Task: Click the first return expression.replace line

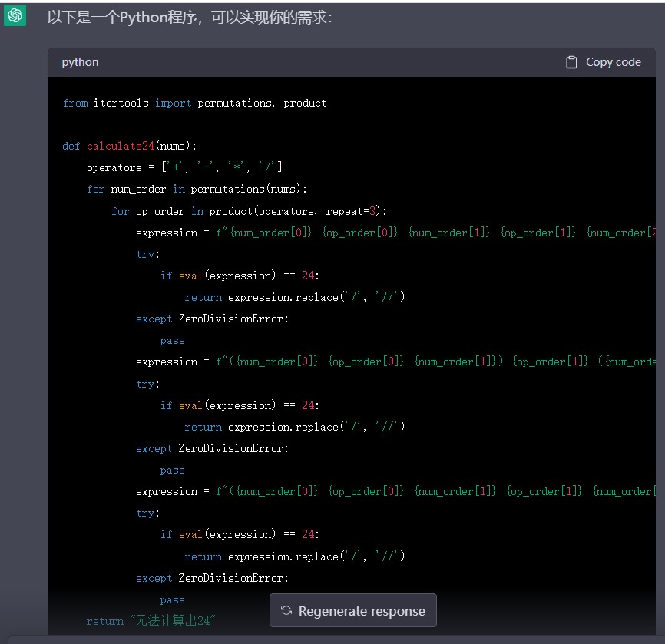Action: tap(294, 297)
